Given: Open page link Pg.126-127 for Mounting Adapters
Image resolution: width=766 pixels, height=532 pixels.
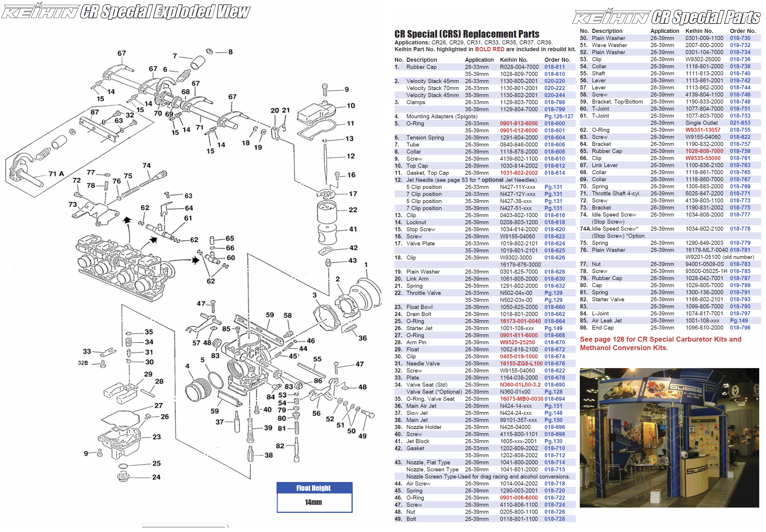Looking at the screenshot, I should tap(559, 116).
